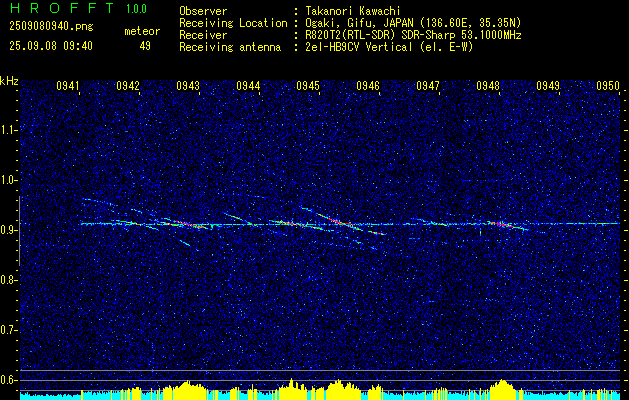The image size is (629, 400).
Task: Click the HROFFT title text
Action: [x=61, y=8]
